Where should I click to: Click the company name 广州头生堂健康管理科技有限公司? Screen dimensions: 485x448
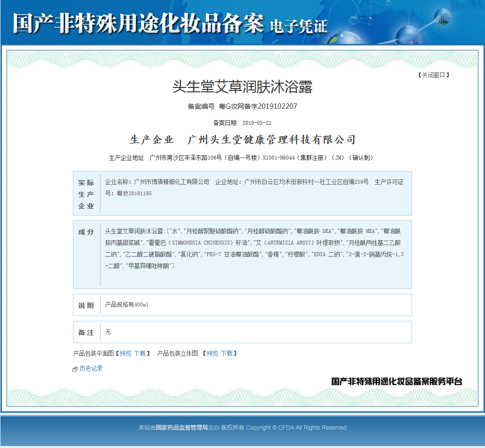point(271,140)
